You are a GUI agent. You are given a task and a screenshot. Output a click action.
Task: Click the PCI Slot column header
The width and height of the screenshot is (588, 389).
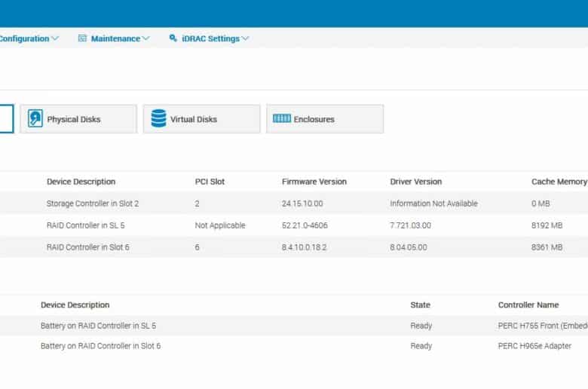pyautogui.click(x=210, y=182)
